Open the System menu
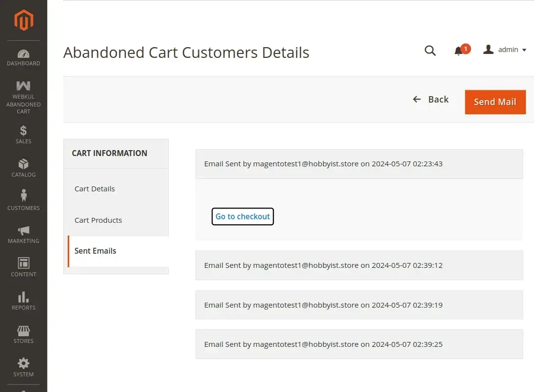The width and height of the screenshot is (550, 392). coord(23,366)
